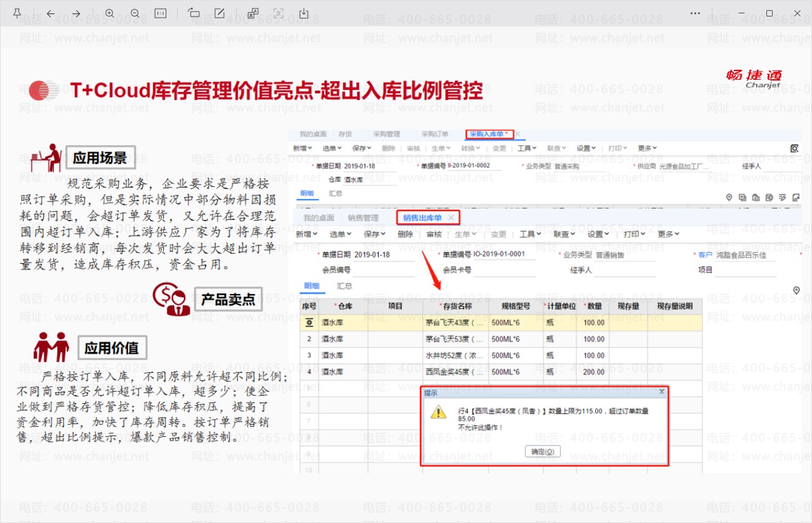The image size is (812, 523).
Task: Click the 规格型号 column header
Action: pyautogui.click(x=515, y=306)
